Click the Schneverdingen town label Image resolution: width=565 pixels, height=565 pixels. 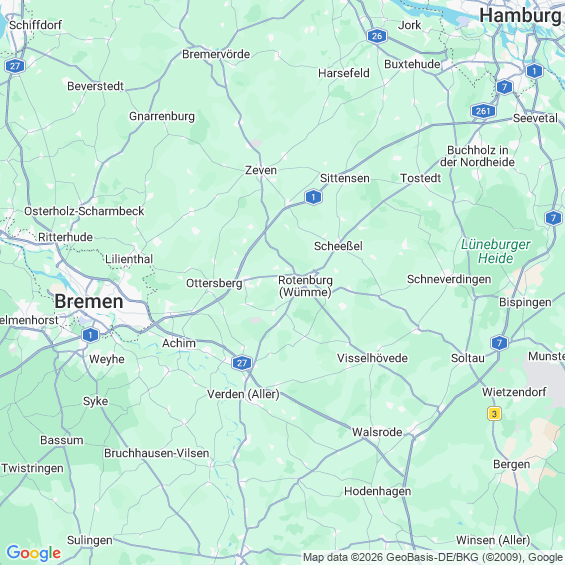click(449, 279)
